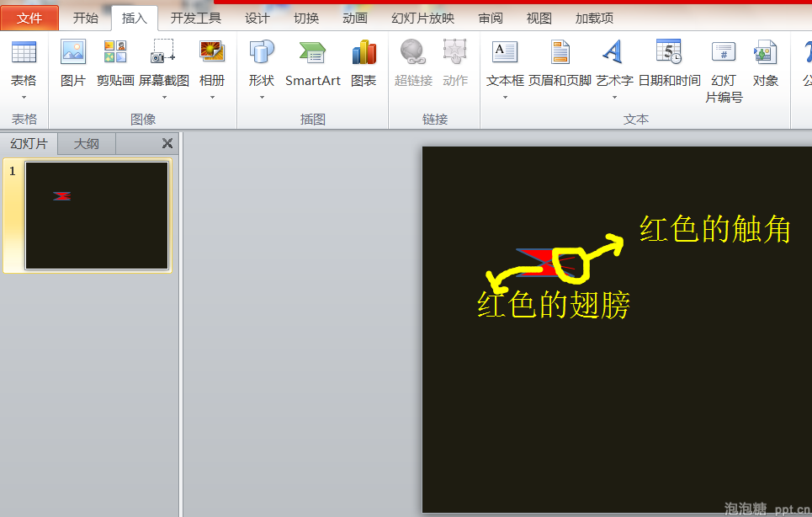Open the 屏幕截图 screenshot dropdown
This screenshot has height=517, width=812.
pos(164,97)
